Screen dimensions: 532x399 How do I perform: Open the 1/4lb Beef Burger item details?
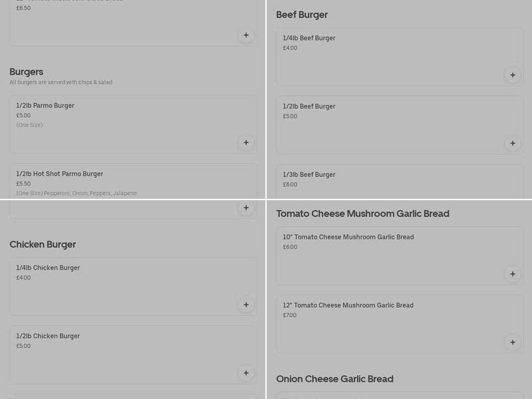(399, 57)
